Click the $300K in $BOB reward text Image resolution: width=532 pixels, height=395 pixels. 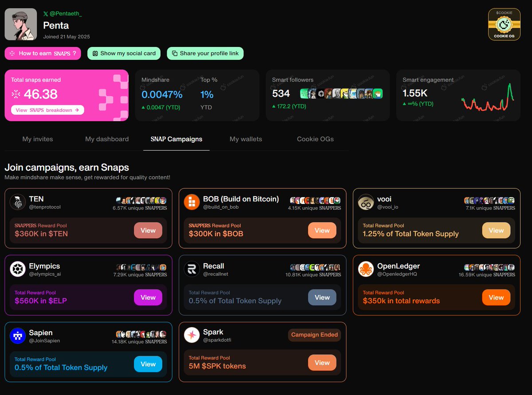click(x=216, y=234)
